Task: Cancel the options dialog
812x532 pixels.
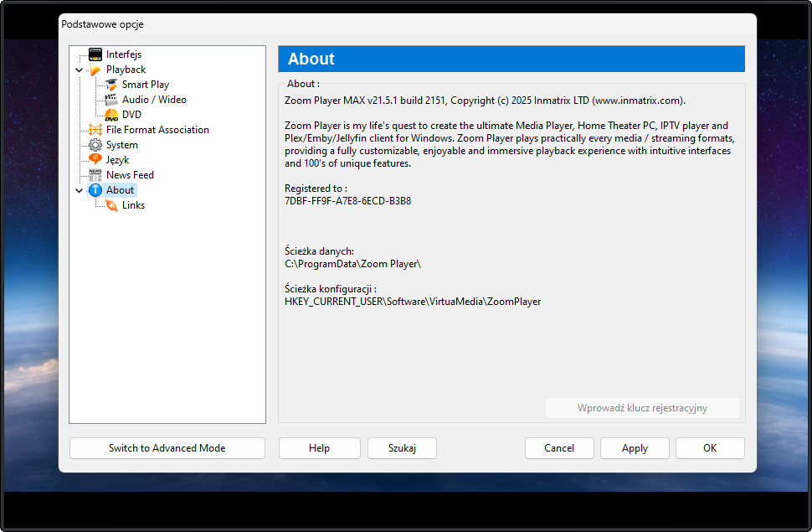Action: (559, 448)
